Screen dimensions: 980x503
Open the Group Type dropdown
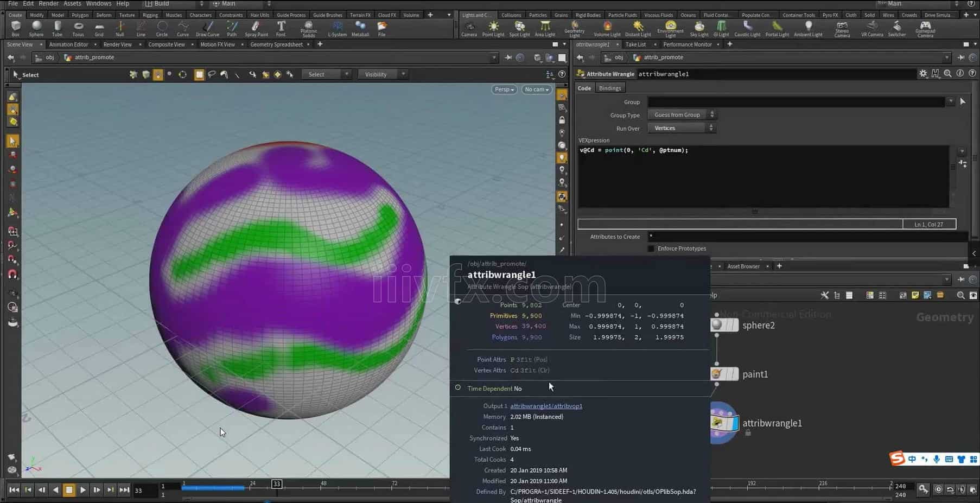682,115
